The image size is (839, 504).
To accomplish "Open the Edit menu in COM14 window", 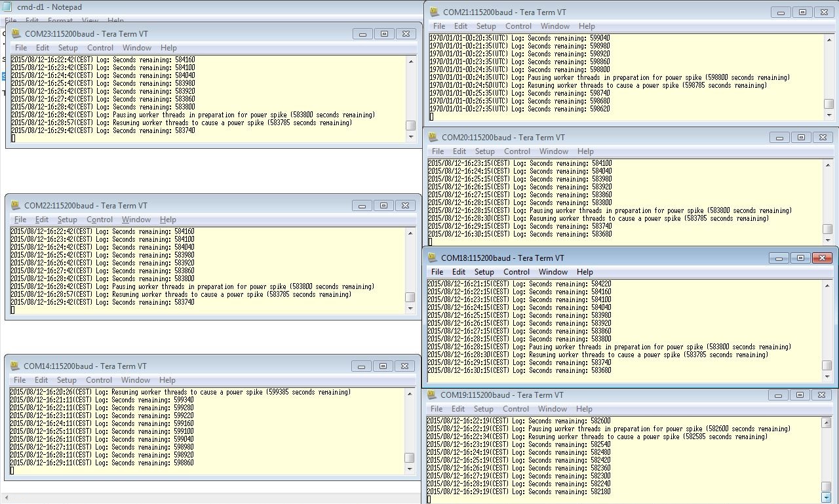I will tap(41, 380).
